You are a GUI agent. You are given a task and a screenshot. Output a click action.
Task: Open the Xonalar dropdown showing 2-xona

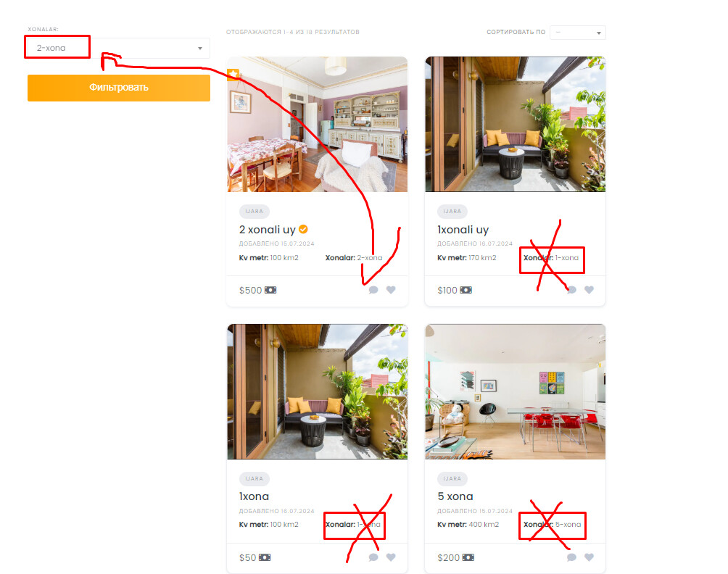119,49
